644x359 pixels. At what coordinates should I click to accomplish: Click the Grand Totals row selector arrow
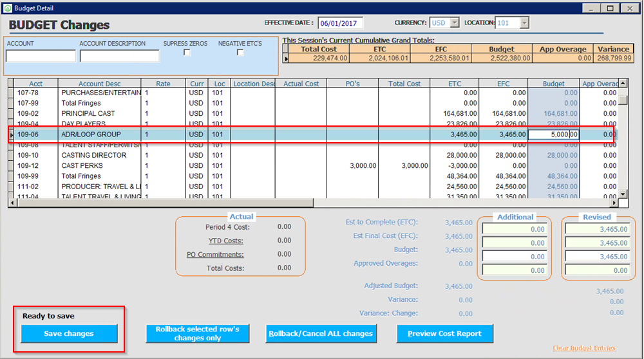tap(286, 59)
